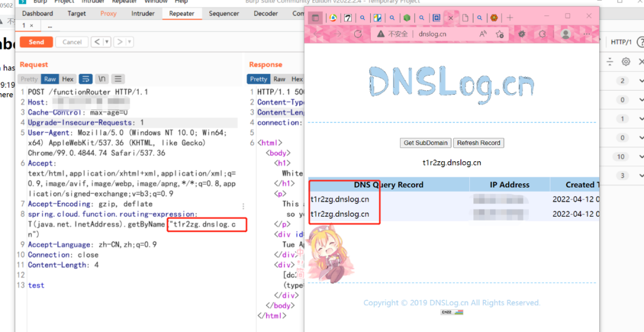644x332 pixels.
Task: Switch to browser tab with blue square favicon
Action: pos(436,18)
